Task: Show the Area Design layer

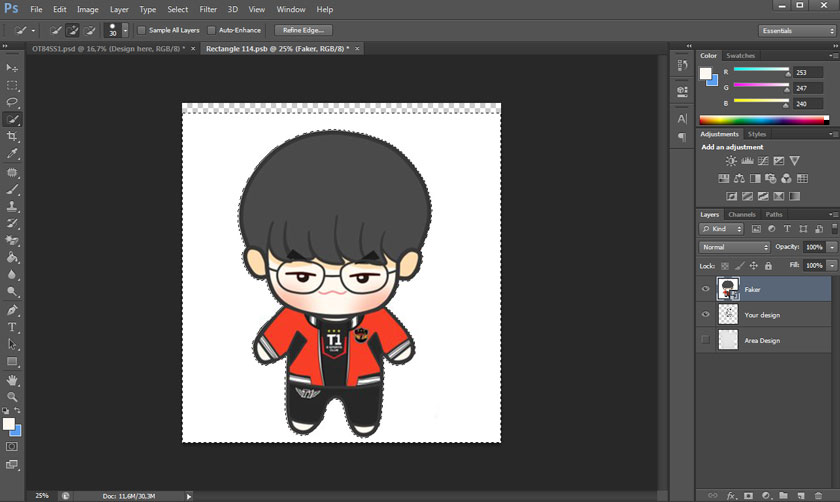Action: click(706, 341)
